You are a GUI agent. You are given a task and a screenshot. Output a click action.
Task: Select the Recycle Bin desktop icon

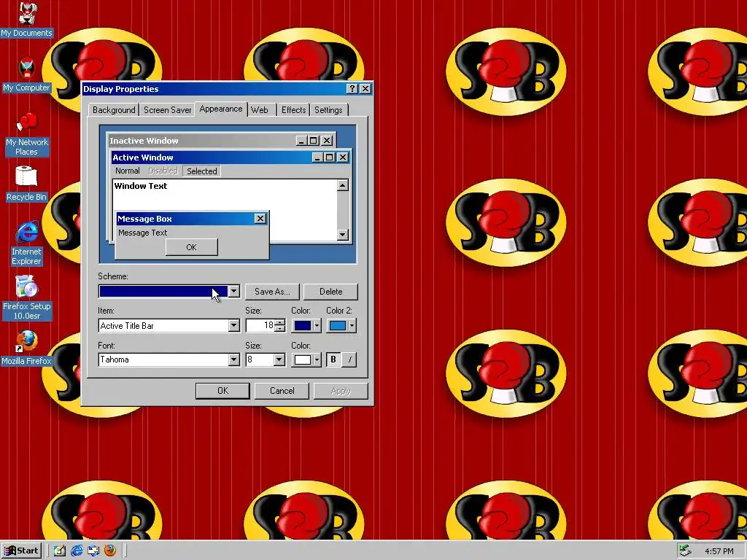tap(27, 183)
